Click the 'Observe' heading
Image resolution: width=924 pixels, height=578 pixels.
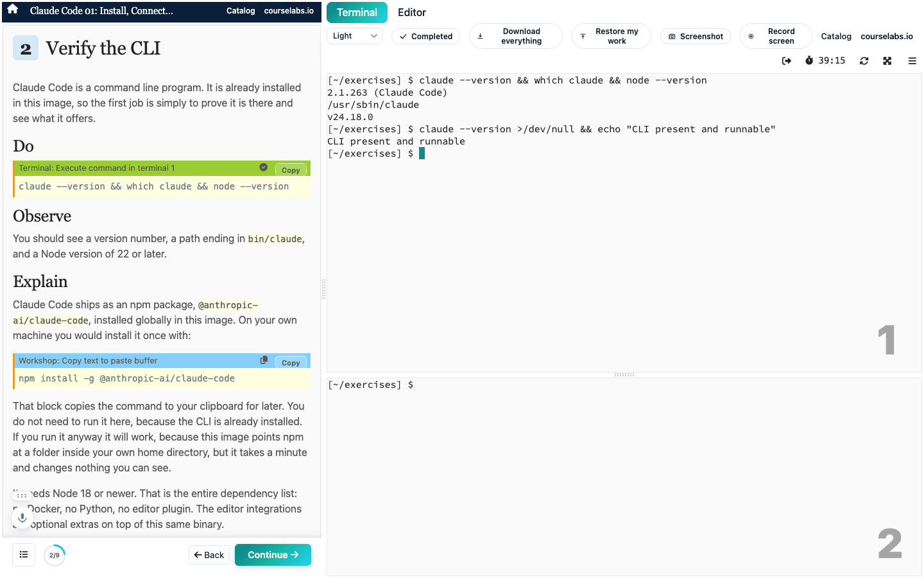pos(42,216)
